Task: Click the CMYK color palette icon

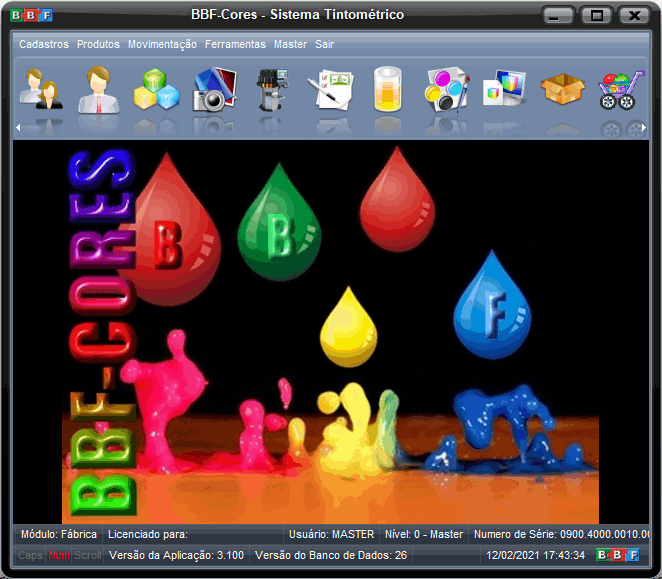Action: [447, 90]
